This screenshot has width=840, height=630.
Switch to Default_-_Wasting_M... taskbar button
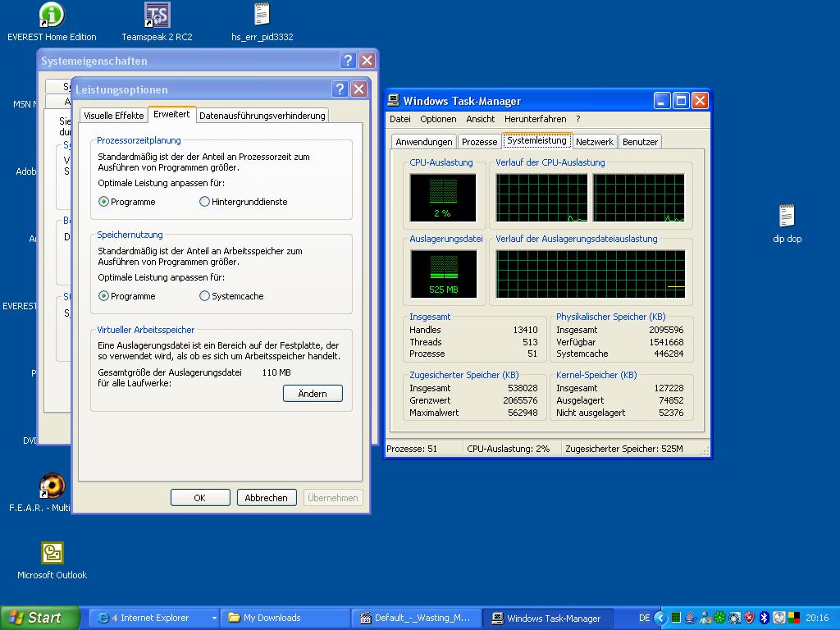[418, 619]
